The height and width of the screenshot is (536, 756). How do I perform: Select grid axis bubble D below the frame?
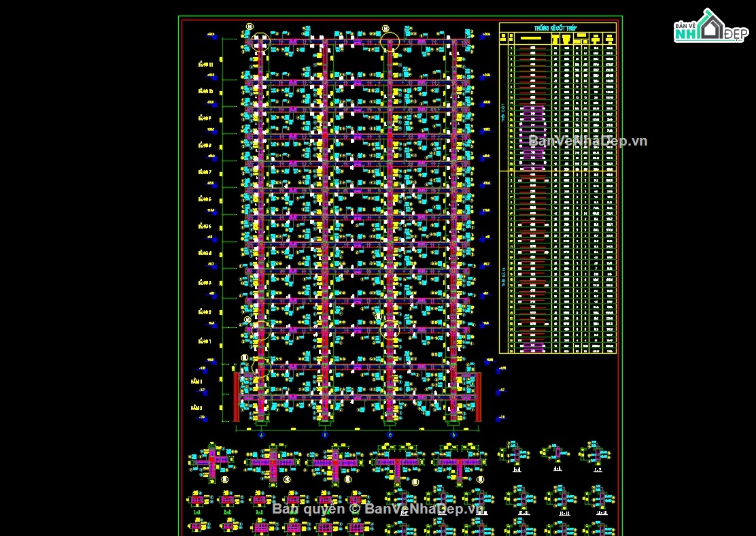[x=453, y=434]
